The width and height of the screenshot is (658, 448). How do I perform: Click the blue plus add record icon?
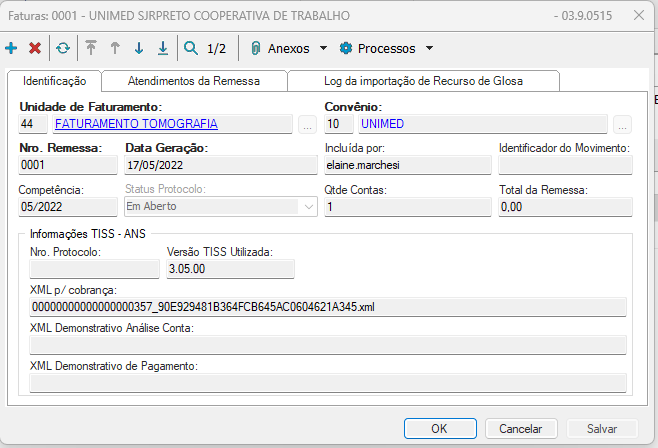click(11, 48)
